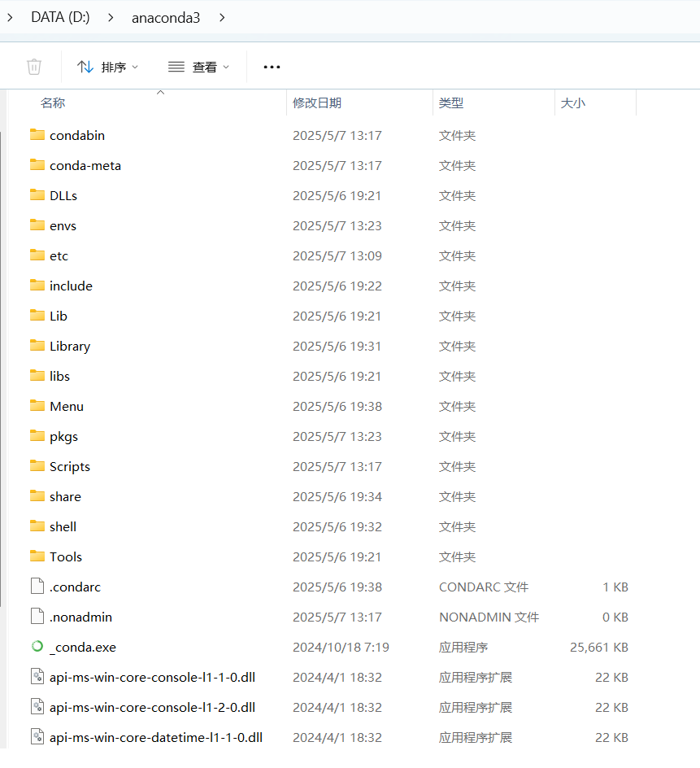The width and height of the screenshot is (700, 768).
Task: Expand the chevron after anaconda3 breadcrumb
Action: tap(222, 18)
